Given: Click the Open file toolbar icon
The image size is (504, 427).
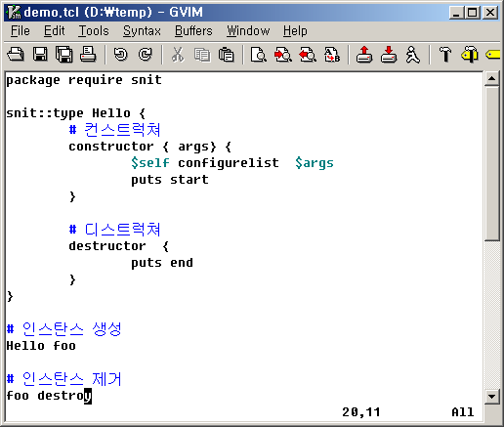Looking at the screenshot, I should [x=16, y=54].
